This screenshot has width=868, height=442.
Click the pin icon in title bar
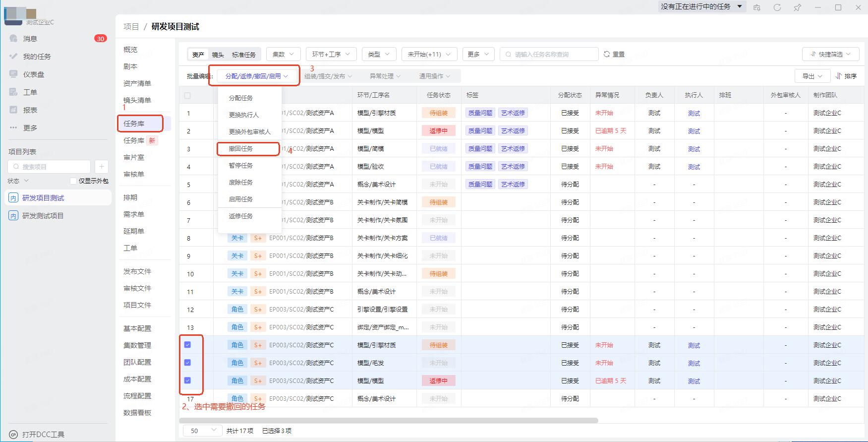[797, 7]
